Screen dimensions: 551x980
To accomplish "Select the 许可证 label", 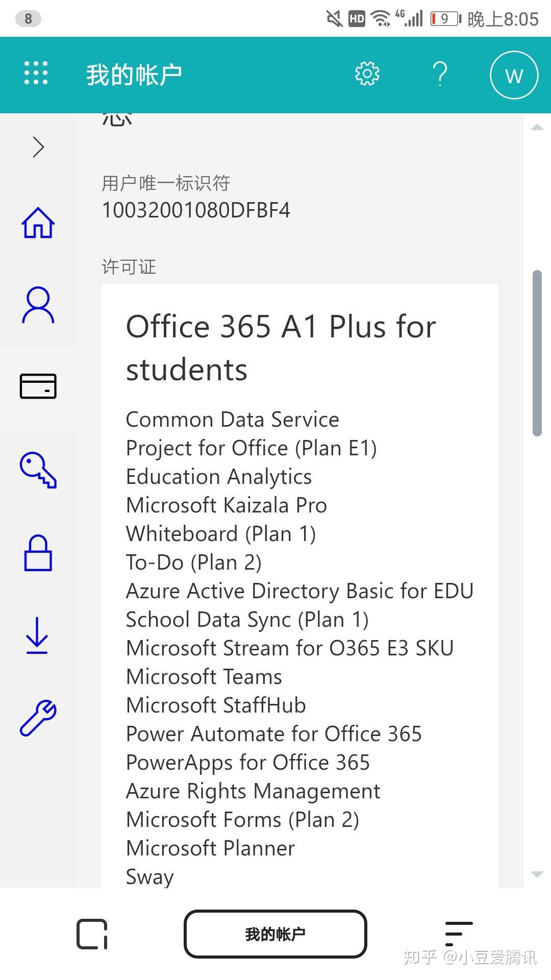I will click(129, 266).
